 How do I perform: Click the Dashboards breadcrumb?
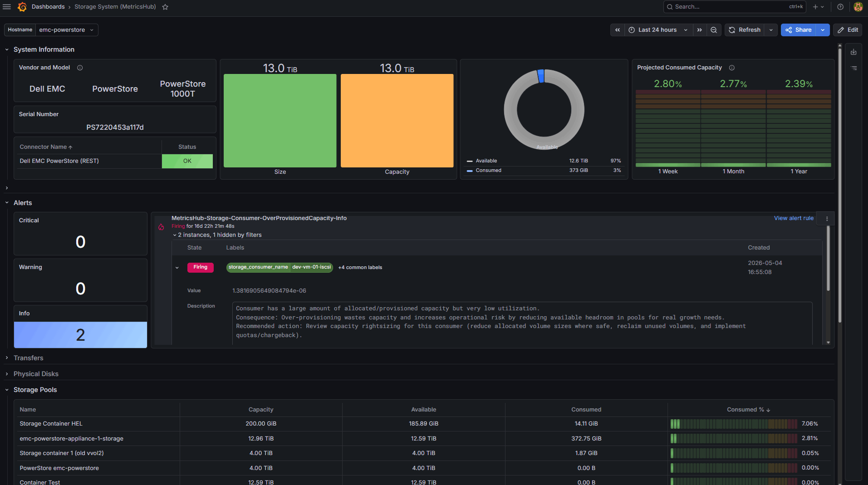pos(48,7)
